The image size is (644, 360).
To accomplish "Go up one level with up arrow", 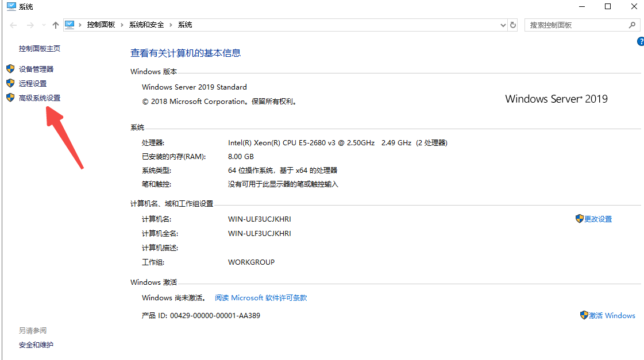I will tap(56, 25).
